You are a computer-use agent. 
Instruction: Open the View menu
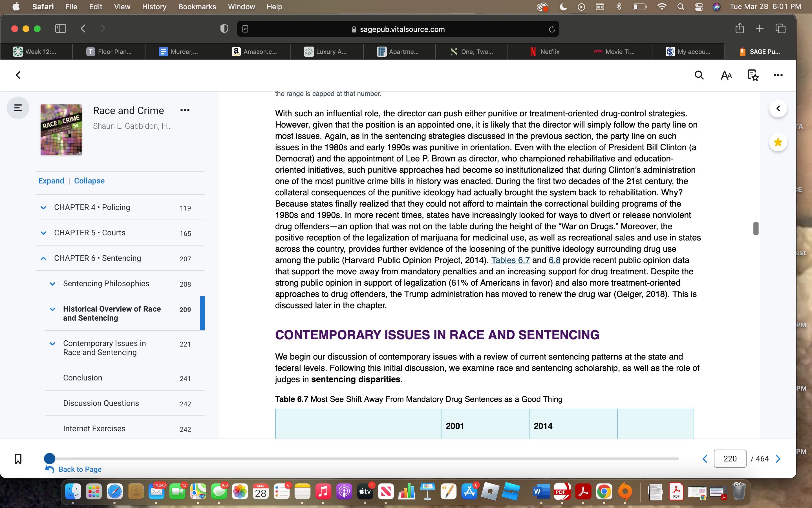pos(122,7)
